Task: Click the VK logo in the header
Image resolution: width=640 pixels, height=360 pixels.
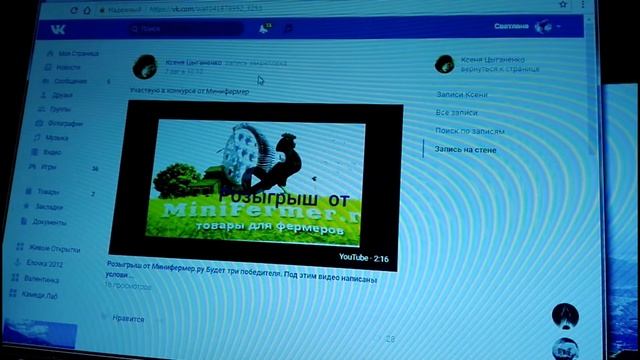Action: (x=58, y=29)
